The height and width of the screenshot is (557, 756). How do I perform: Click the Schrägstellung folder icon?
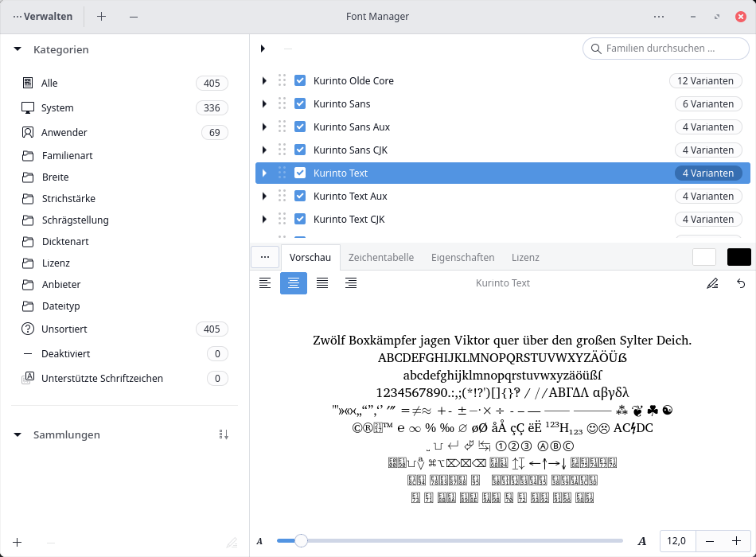(28, 220)
